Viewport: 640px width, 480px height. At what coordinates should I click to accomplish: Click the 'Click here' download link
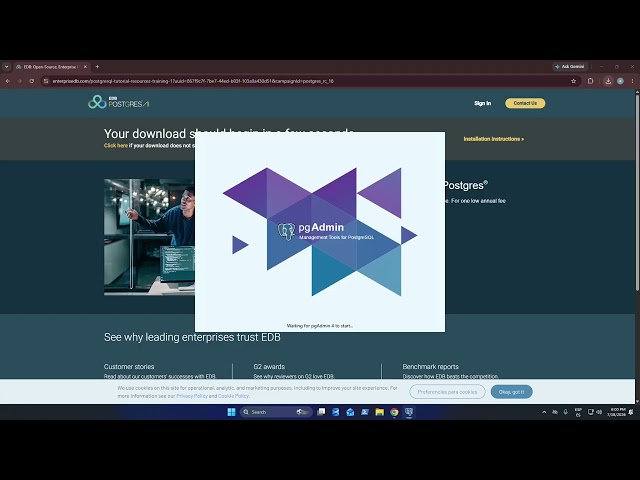tap(116, 146)
